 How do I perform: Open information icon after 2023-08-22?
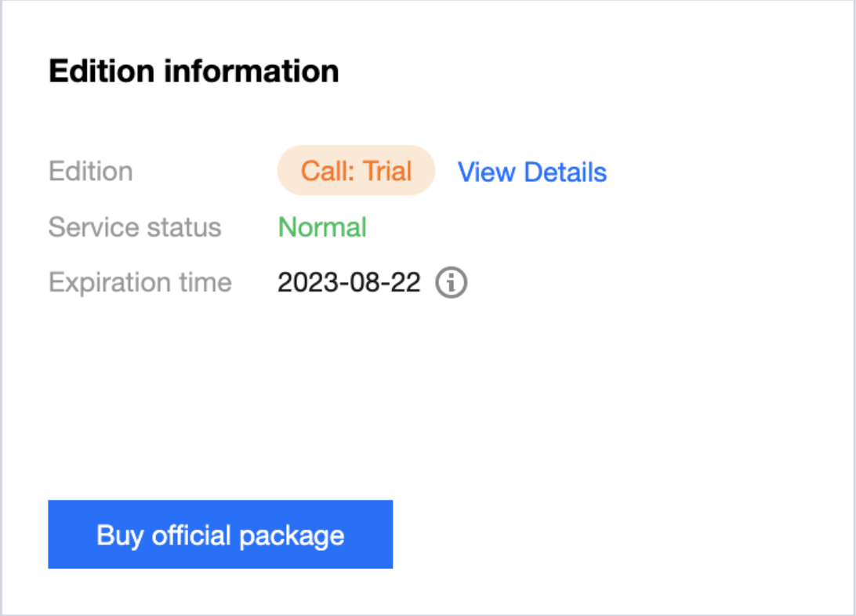[451, 283]
